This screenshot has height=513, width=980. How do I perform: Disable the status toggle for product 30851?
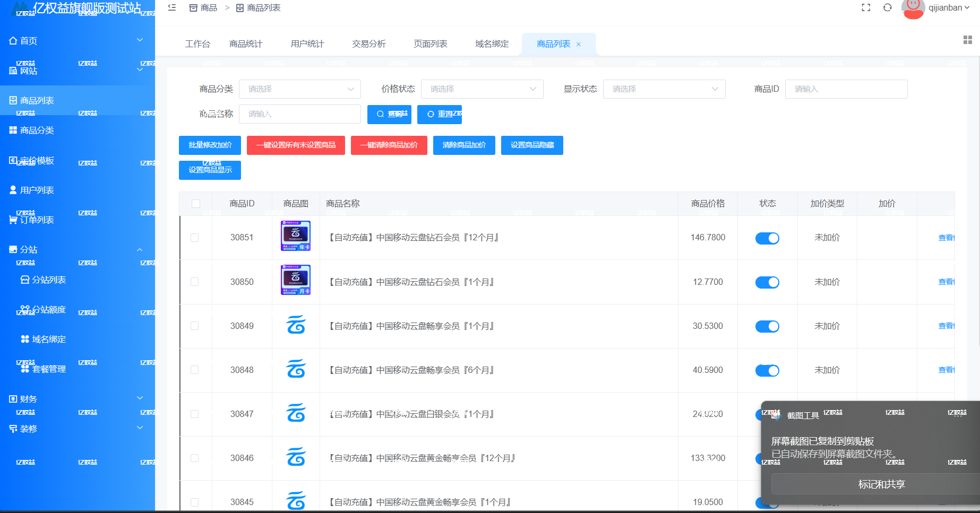coord(767,238)
